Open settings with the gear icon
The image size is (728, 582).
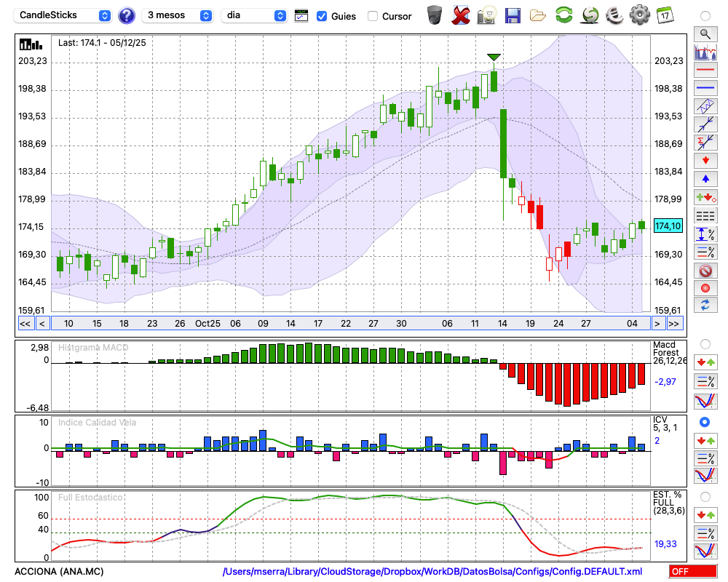coord(639,15)
